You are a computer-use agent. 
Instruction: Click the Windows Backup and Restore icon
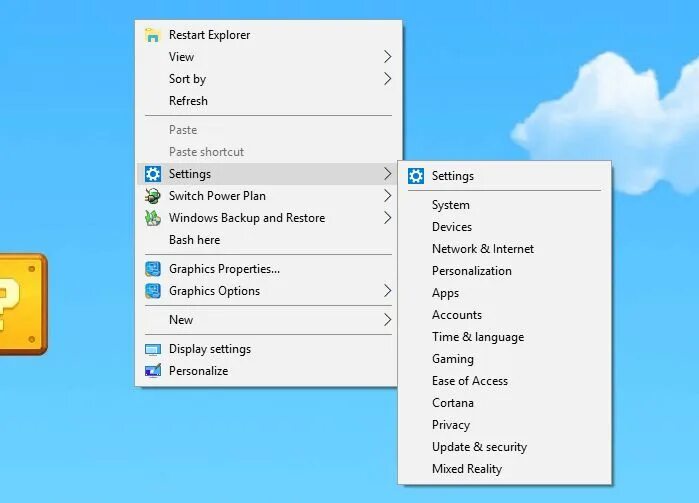pos(152,218)
